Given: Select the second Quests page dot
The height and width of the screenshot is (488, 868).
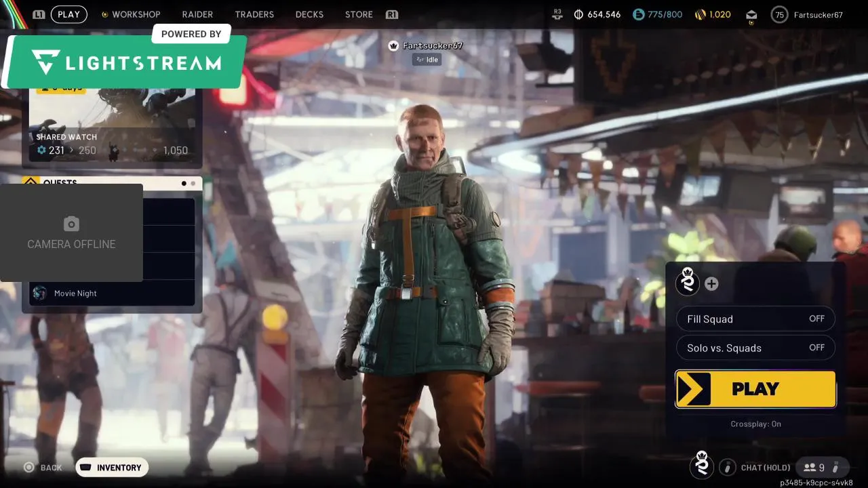Looking at the screenshot, I should 193,183.
